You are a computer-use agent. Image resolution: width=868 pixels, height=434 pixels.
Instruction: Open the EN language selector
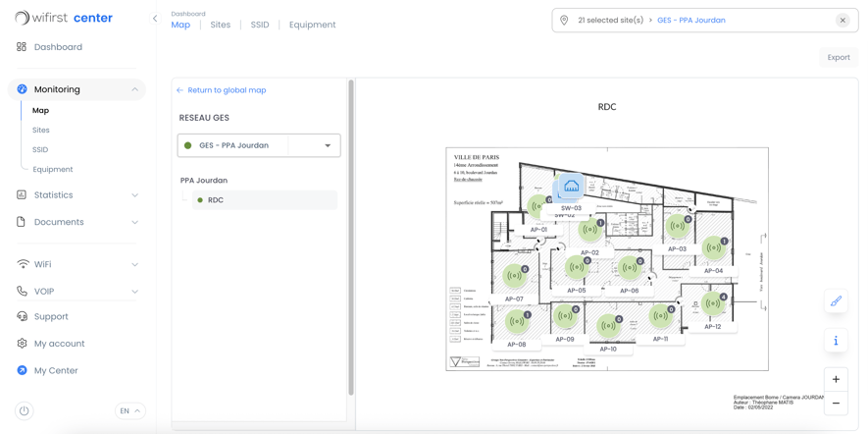point(130,410)
